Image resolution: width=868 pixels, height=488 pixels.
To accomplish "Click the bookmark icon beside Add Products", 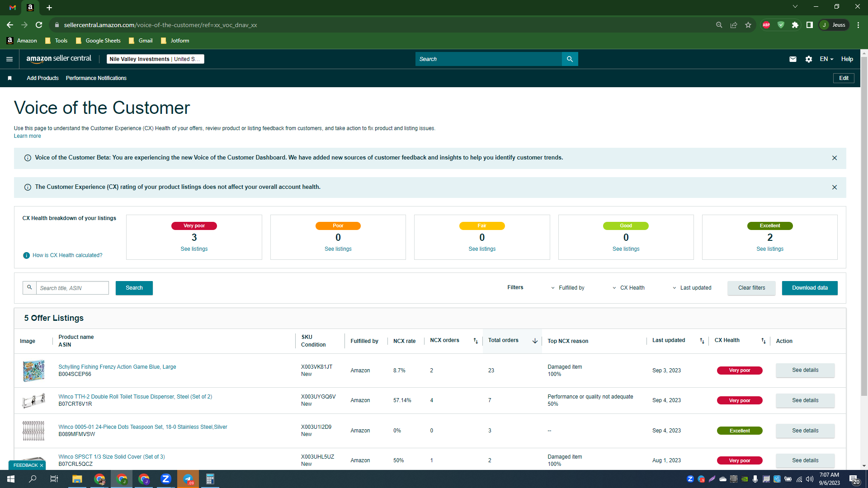I will click(9, 78).
